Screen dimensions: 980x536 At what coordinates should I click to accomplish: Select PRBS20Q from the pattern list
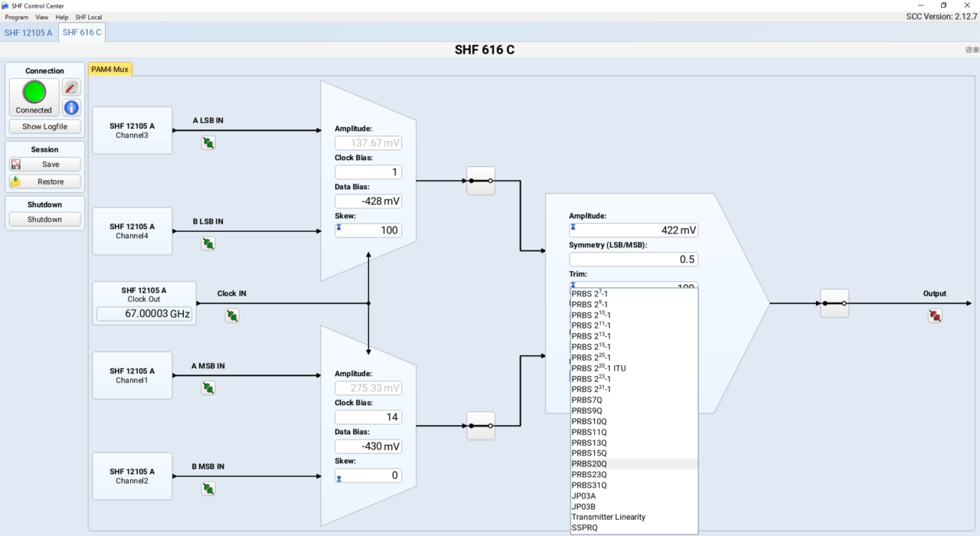click(x=590, y=464)
